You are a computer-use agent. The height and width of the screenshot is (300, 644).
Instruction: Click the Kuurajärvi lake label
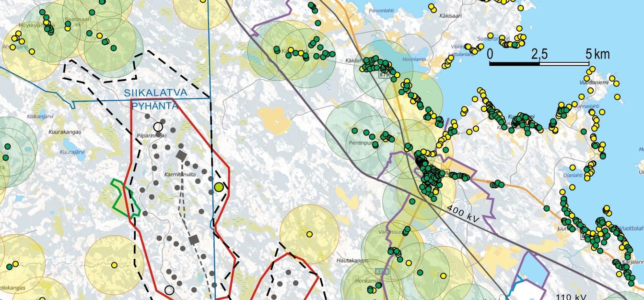(72, 152)
